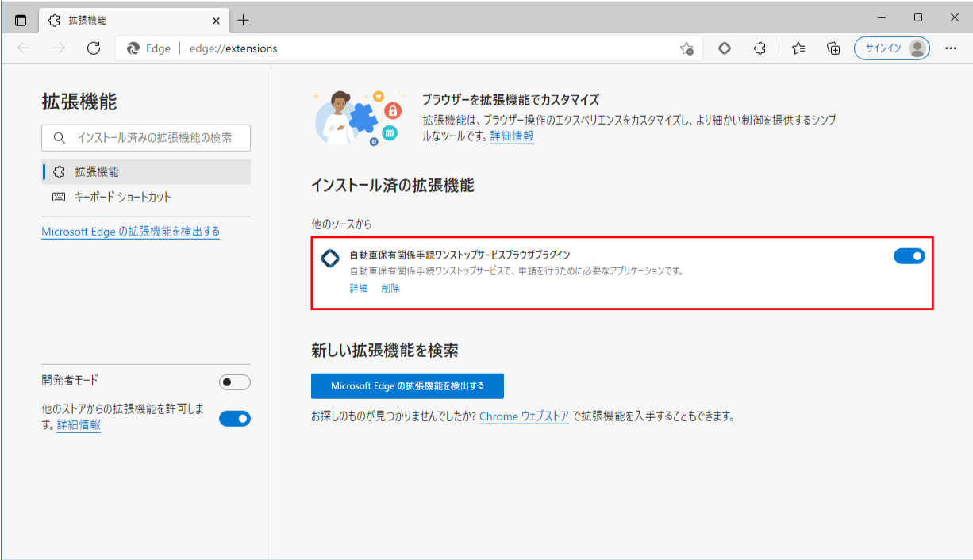The height and width of the screenshot is (560, 973).
Task: Click the サインイン profile button
Action: (x=892, y=48)
